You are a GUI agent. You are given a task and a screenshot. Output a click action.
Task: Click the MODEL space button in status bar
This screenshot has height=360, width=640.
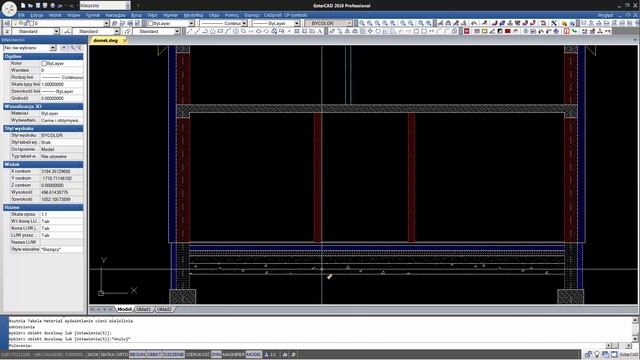point(254,355)
